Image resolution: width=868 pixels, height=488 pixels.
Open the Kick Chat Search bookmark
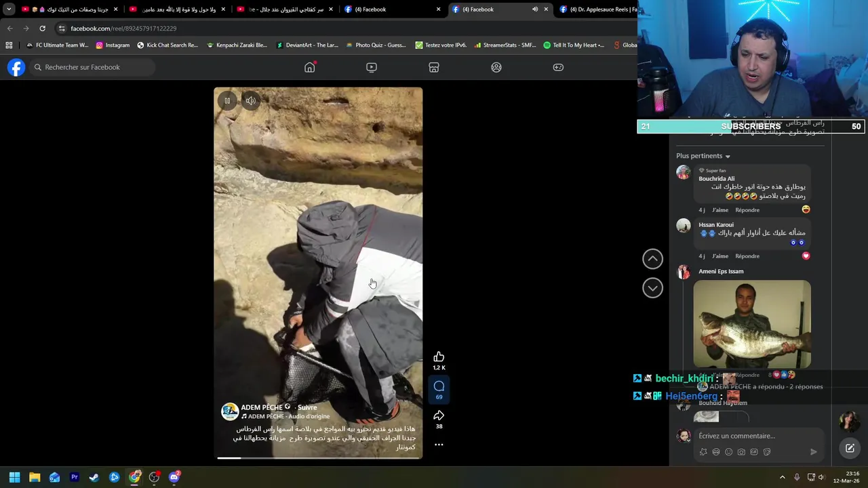(x=167, y=45)
